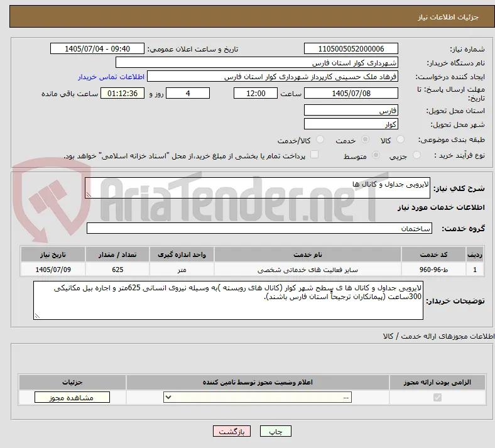Viewport: 495px width, 448px height.
Task: Click the deadline date field 1405/07/08
Action: [351, 93]
